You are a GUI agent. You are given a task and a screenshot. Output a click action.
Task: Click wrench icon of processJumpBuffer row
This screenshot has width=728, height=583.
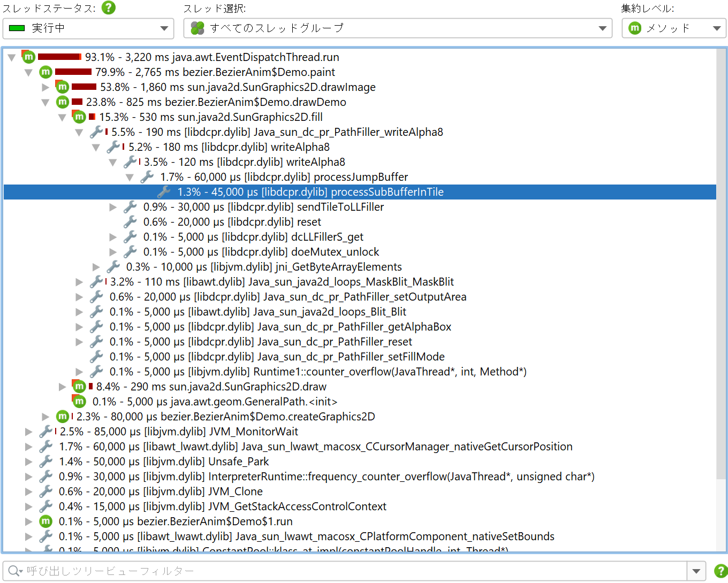(x=147, y=177)
